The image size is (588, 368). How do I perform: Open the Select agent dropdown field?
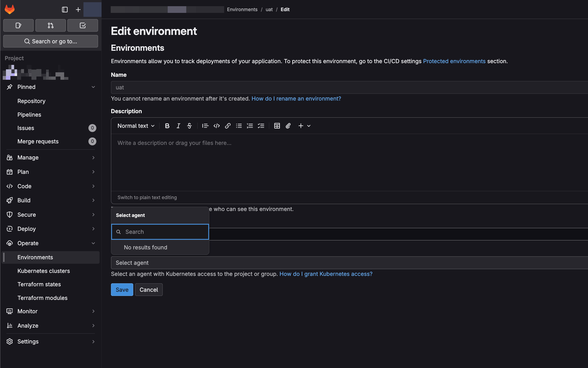347,263
